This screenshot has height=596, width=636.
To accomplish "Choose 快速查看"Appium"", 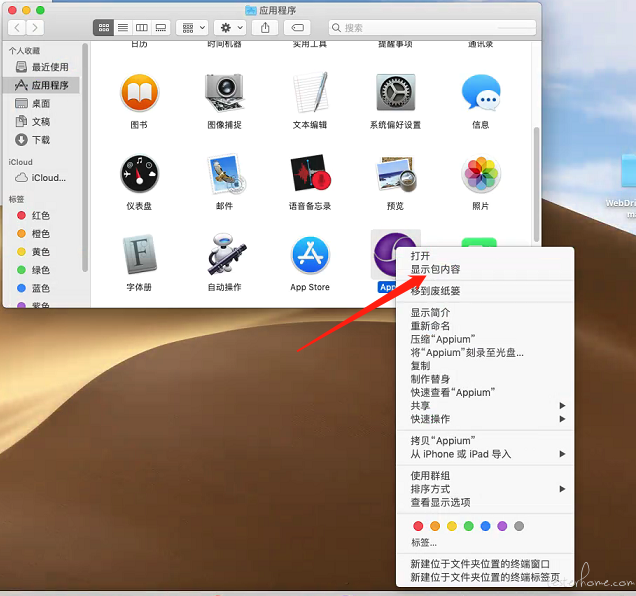I will (x=485, y=392).
